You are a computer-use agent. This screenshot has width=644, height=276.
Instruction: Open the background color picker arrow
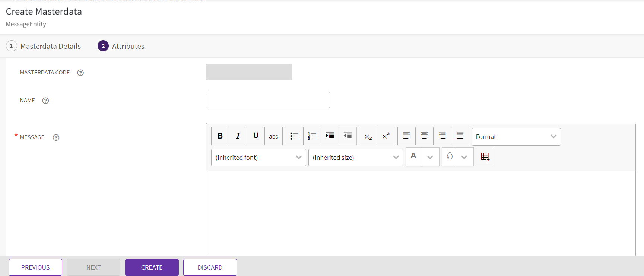(464, 157)
